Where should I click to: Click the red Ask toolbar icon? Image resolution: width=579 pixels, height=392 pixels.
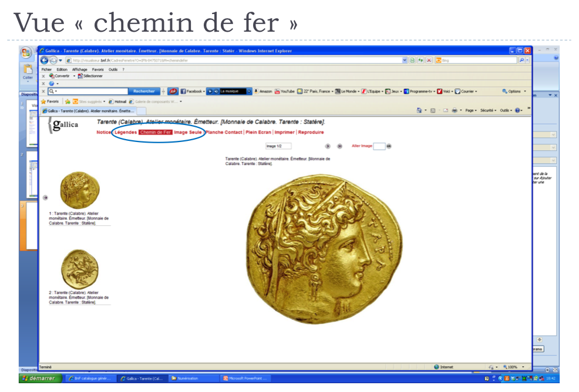click(173, 91)
